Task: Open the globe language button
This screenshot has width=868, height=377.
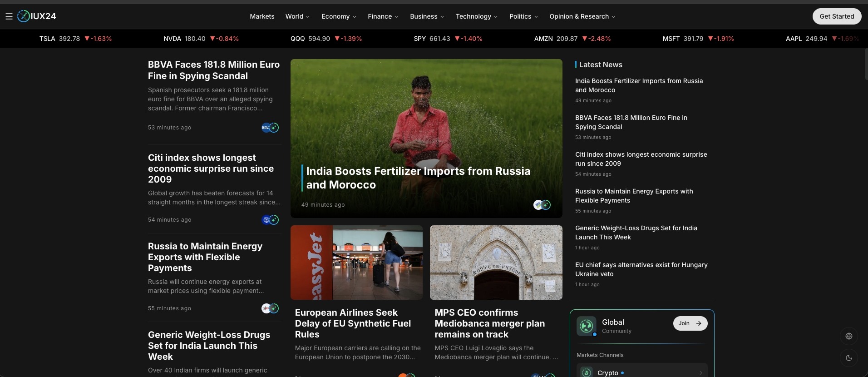Action: click(849, 336)
